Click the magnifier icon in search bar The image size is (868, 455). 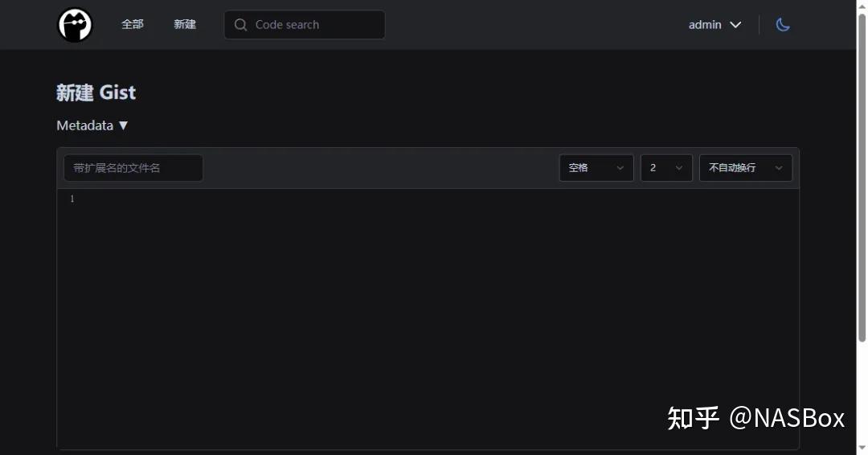coord(240,25)
